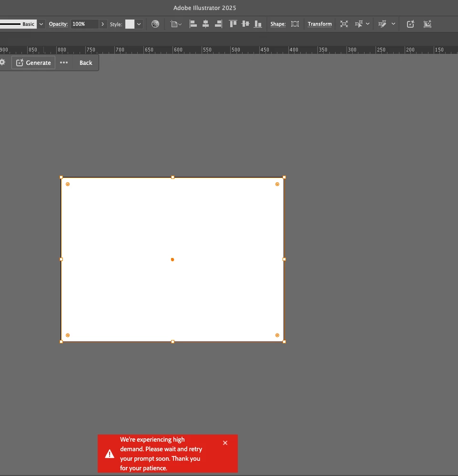Open the brush definition dropdown arrow
This screenshot has height=476, width=458.
click(x=41, y=24)
